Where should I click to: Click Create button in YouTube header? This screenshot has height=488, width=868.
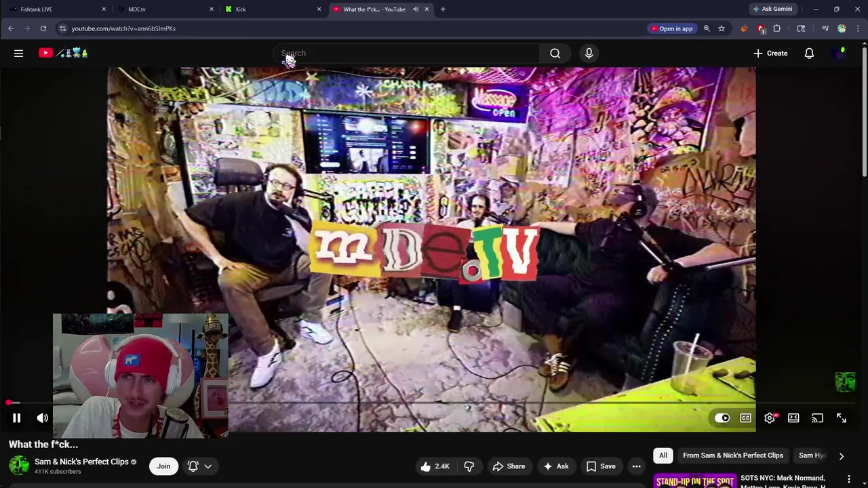[x=770, y=53]
